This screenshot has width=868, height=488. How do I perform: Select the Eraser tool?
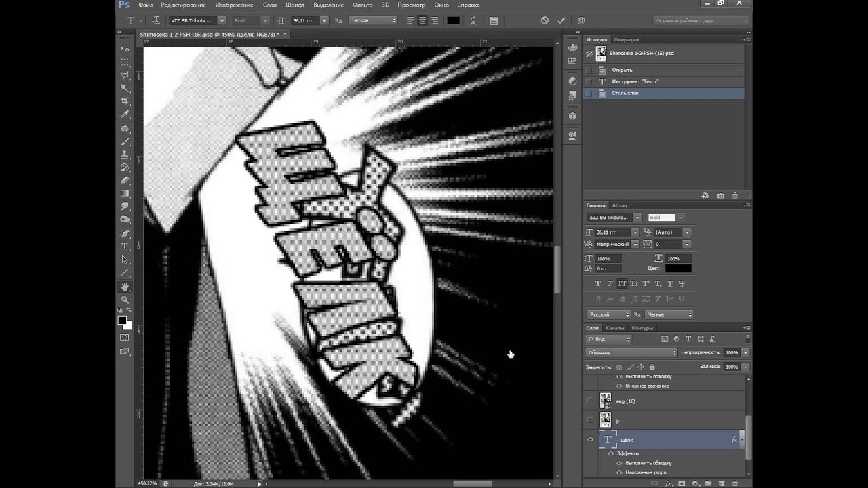coord(125,180)
